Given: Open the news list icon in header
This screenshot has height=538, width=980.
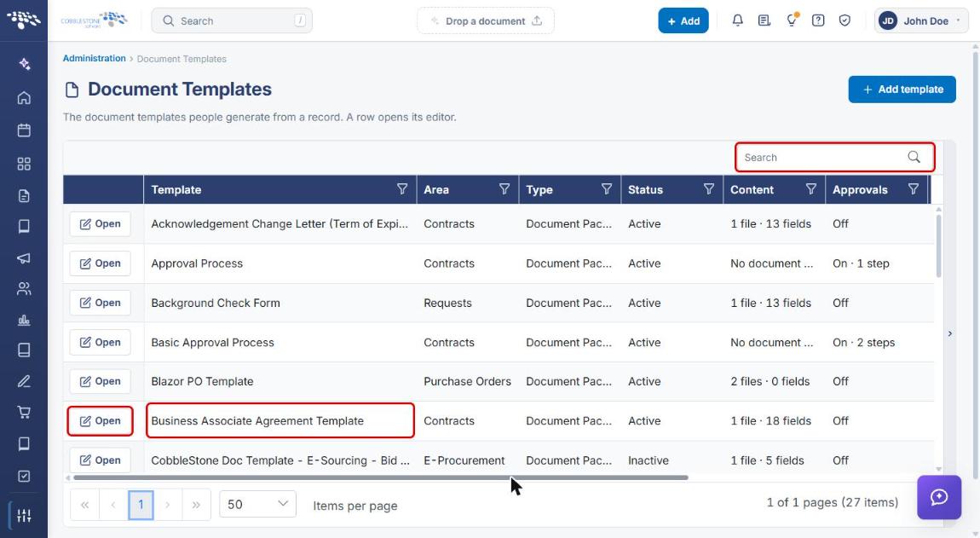Looking at the screenshot, I should [x=764, y=20].
